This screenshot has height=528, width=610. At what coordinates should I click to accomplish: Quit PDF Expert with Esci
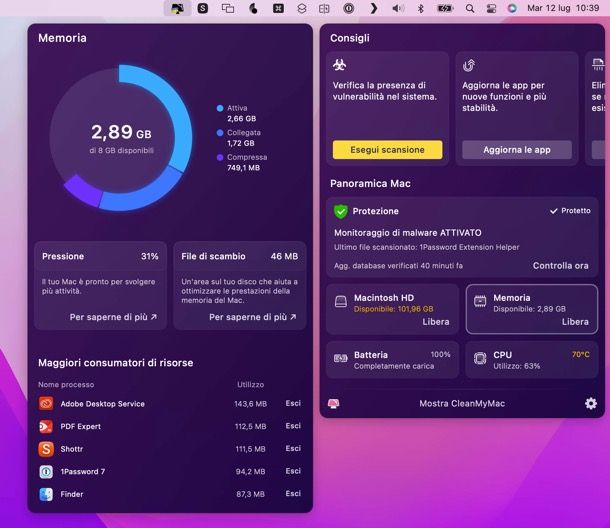[293, 426]
